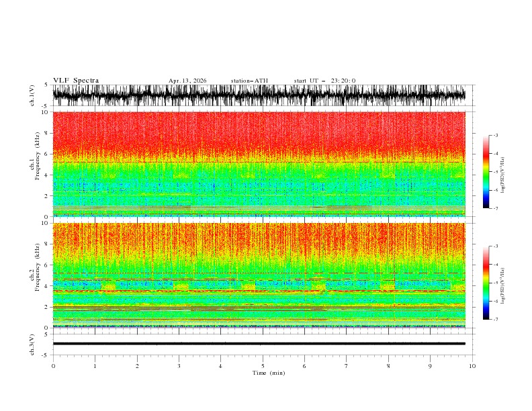This screenshot has width=532, height=411.
Task: Click the ch.2 spectrogram panel
Action: (x=259, y=275)
